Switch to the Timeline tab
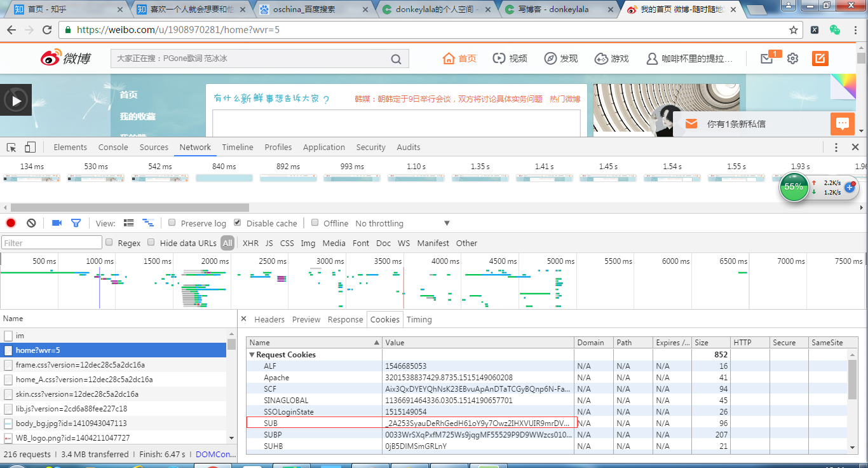 point(238,147)
